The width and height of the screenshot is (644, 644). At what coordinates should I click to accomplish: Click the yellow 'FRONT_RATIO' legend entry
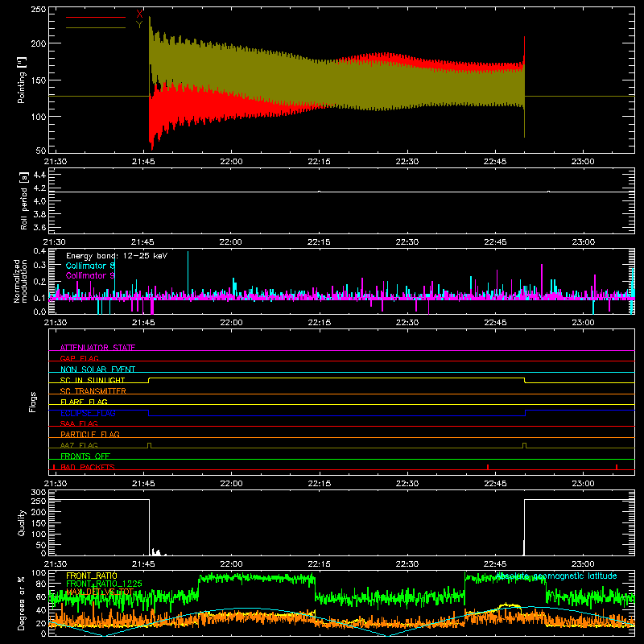92,576
